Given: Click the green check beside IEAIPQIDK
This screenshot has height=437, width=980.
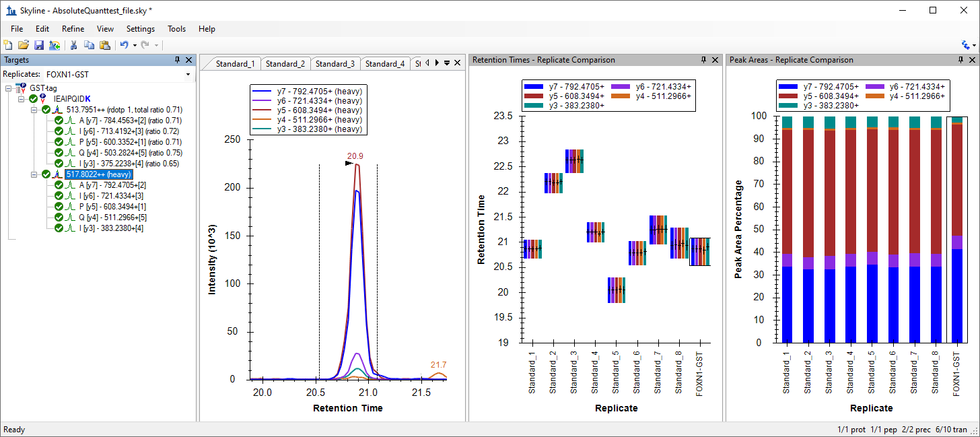Looking at the screenshot, I should 33,99.
